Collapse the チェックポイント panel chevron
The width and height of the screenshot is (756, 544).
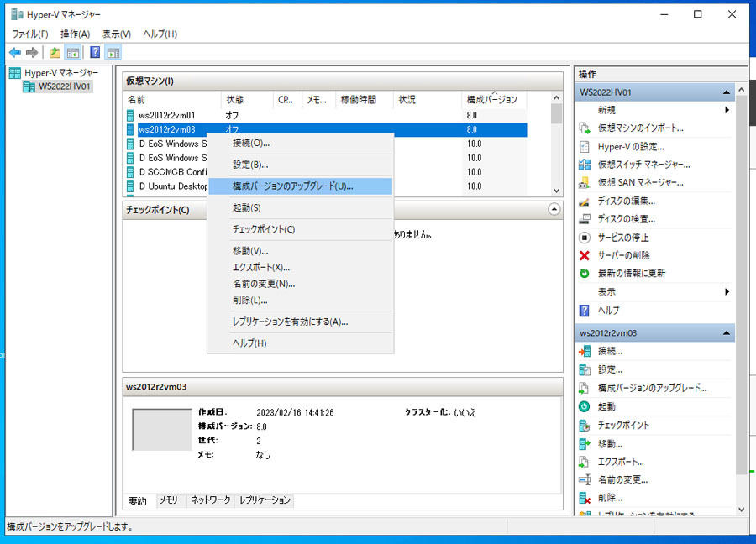point(554,209)
